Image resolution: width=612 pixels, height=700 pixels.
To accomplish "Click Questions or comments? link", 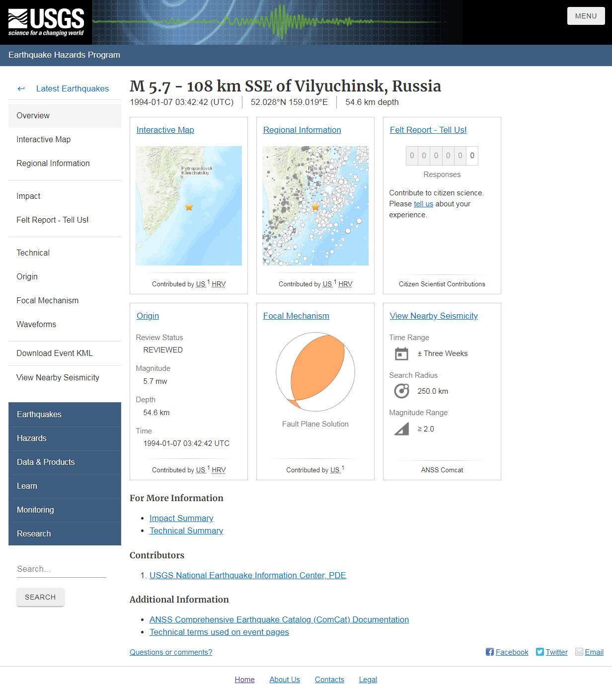I will (171, 652).
